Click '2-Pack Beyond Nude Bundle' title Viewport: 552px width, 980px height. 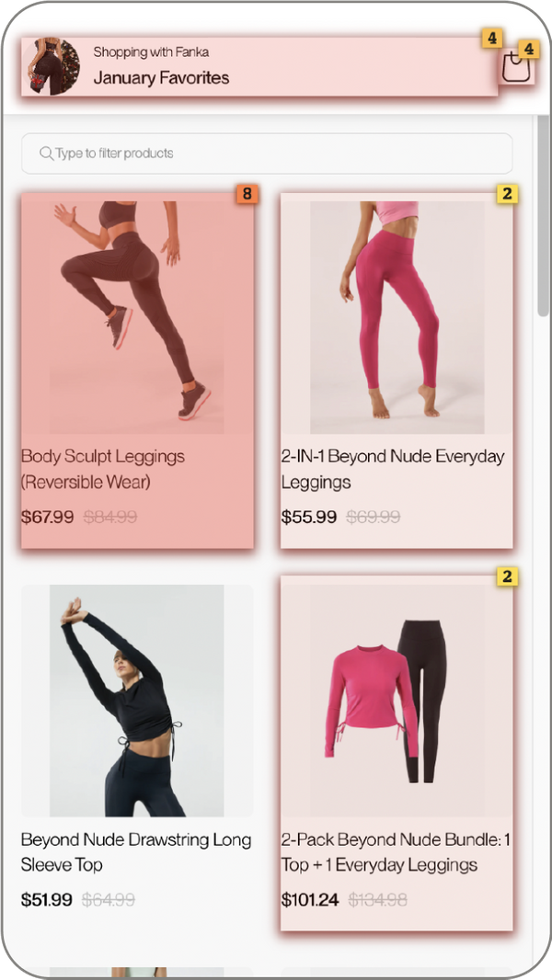(x=395, y=852)
